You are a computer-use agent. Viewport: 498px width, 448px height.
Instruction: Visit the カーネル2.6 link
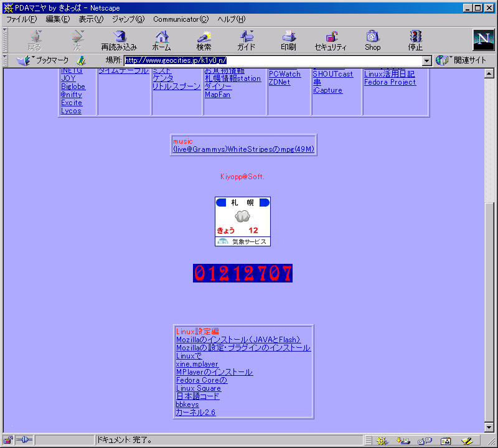pos(195,413)
